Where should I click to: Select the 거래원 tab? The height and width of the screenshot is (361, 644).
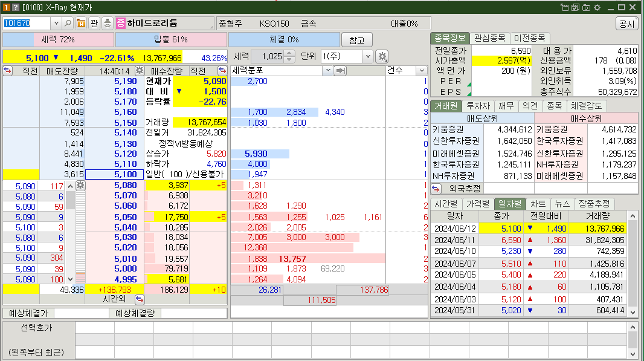(446, 106)
